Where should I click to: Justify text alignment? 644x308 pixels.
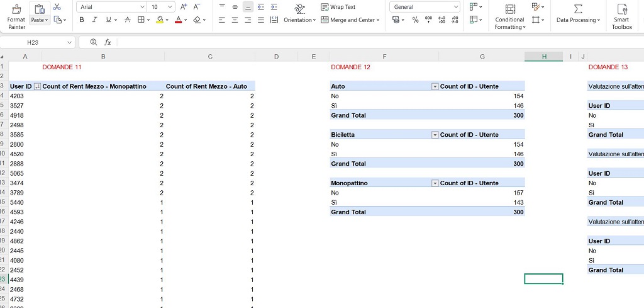pyautogui.click(x=261, y=20)
